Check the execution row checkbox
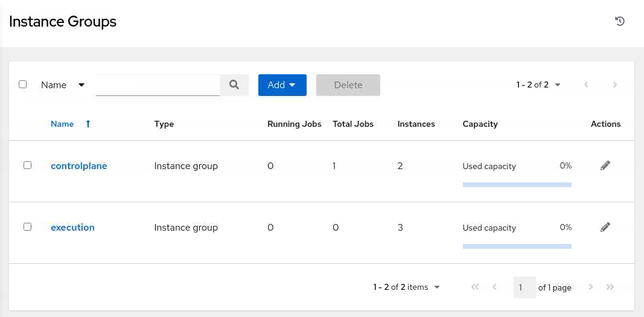Screen dimensions: 644x317 coord(27,227)
